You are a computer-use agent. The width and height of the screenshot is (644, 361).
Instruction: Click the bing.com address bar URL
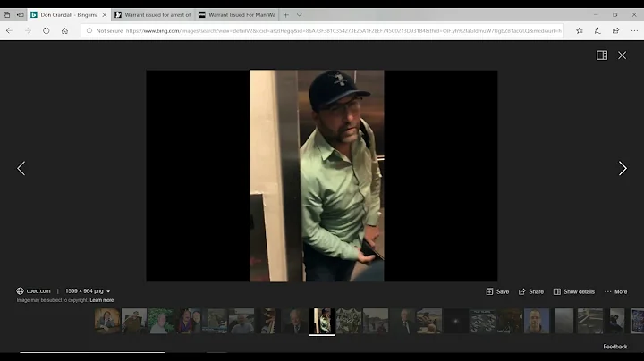click(x=343, y=30)
